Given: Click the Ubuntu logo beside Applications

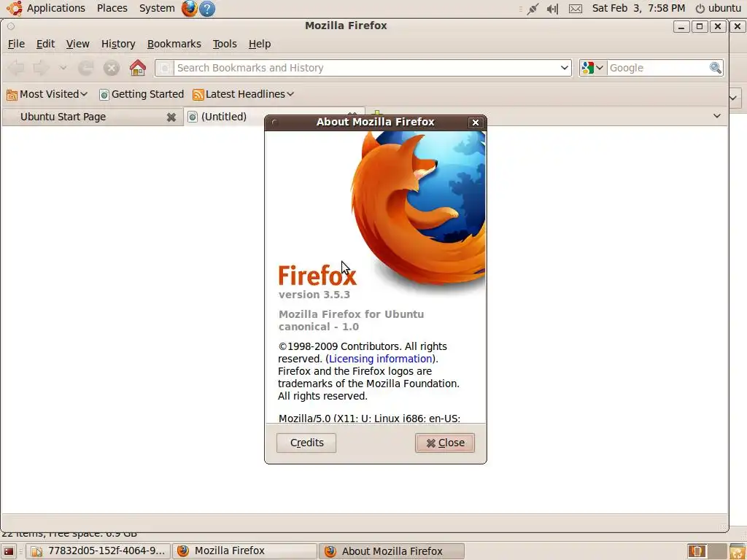Looking at the screenshot, I should point(15,8).
